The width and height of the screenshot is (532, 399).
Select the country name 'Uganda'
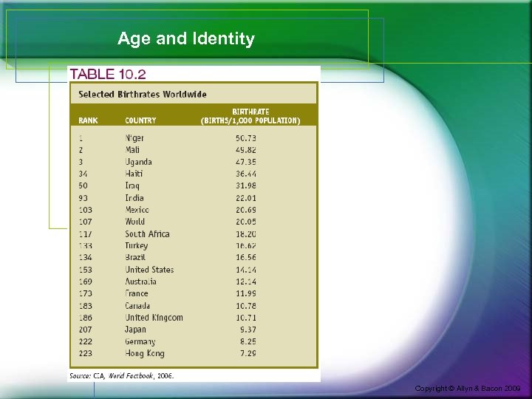tap(138, 162)
